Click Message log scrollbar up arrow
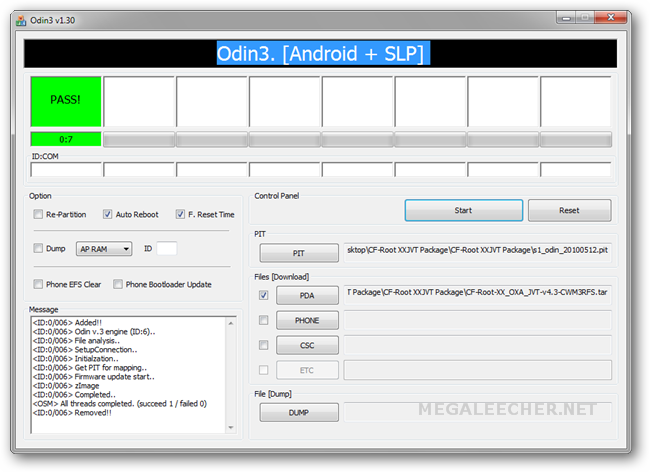The height and width of the screenshot is (472, 650). coord(231,323)
